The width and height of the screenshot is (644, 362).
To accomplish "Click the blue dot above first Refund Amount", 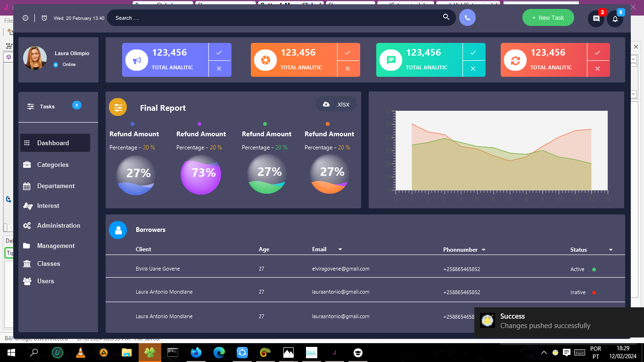I will click(x=132, y=124).
